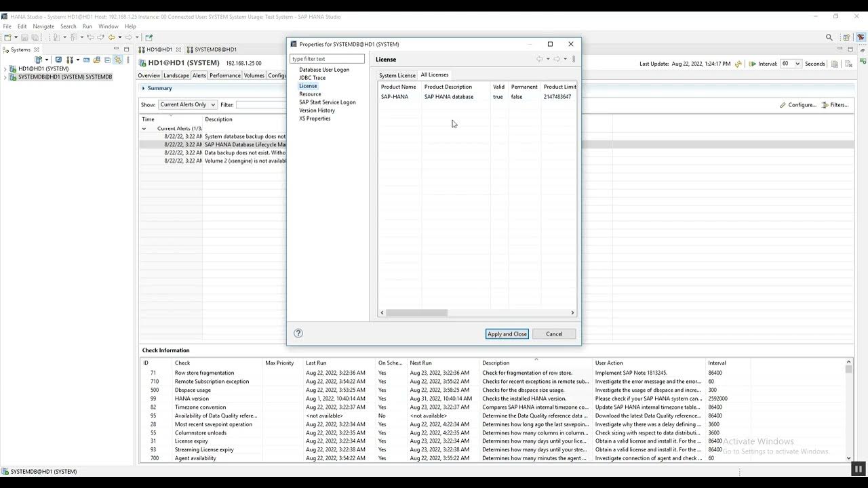Open the Add System dropdown arrow
The image size is (868, 488).
[x=47, y=60]
